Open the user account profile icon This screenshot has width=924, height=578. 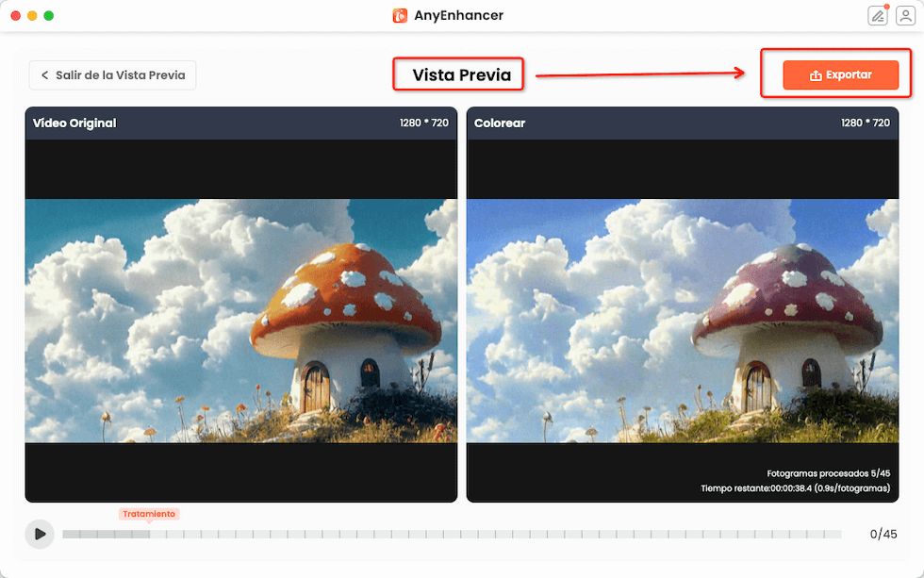tap(904, 15)
